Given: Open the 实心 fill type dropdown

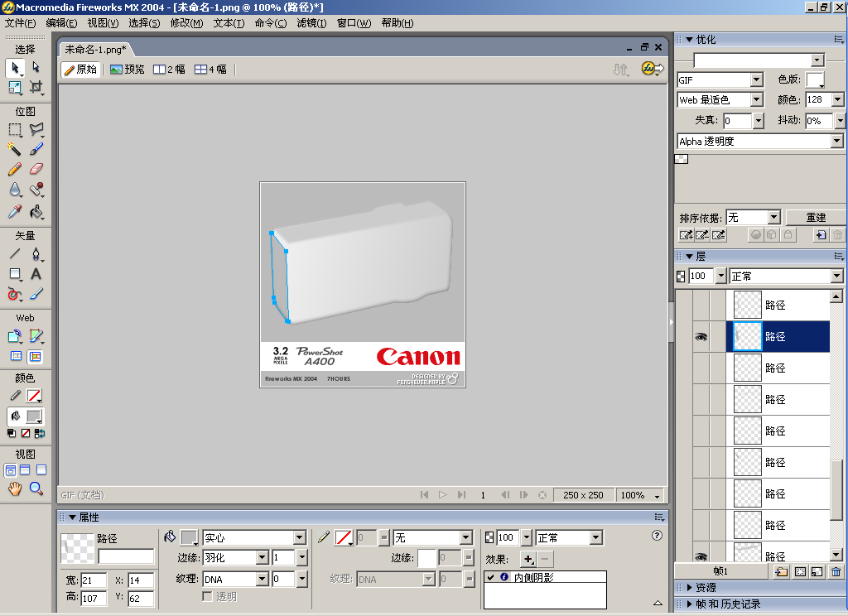Looking at the screenshot, I should point(300,537).
